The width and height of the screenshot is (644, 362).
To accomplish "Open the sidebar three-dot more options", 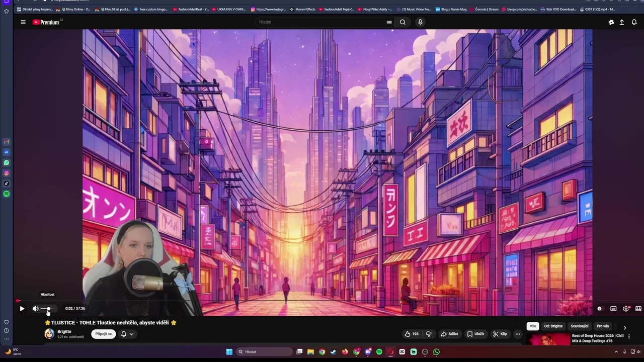I will 7,339.
